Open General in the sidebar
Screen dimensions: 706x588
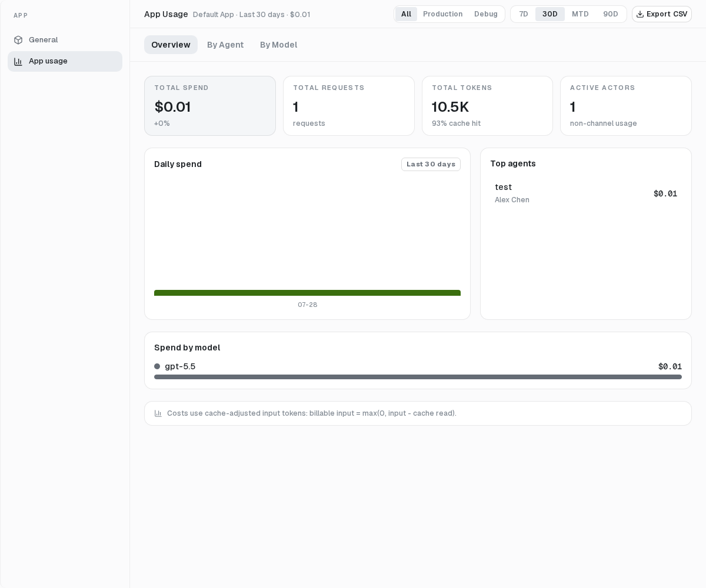[65, 40]
